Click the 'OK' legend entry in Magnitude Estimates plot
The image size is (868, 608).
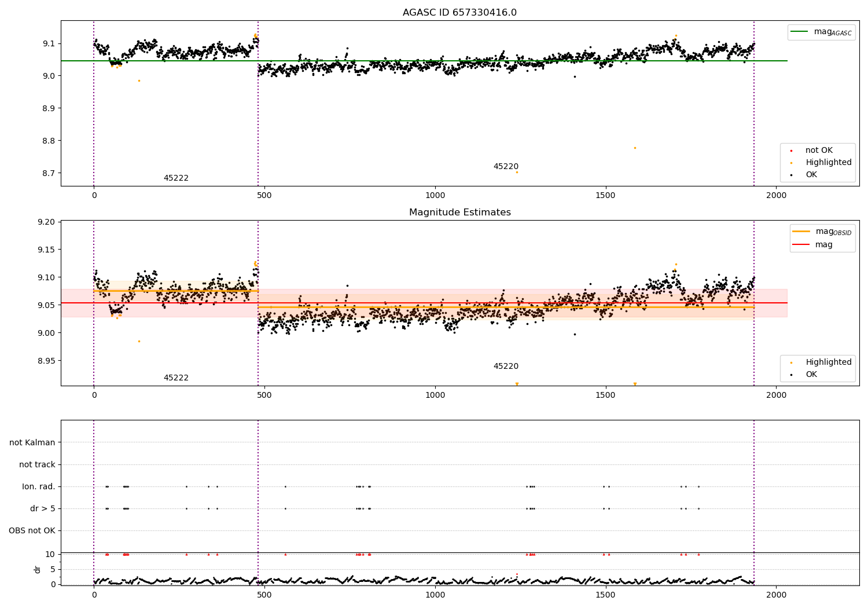[x=811, y=375]
